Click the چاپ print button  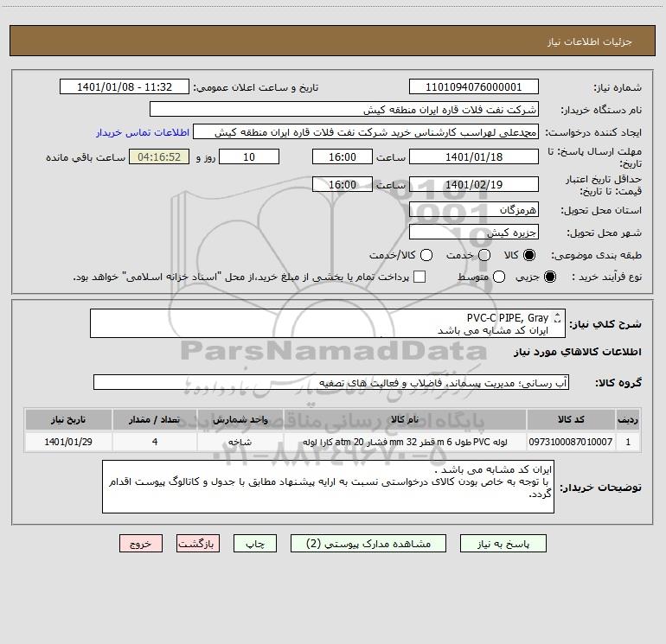(x=255, y=544)
